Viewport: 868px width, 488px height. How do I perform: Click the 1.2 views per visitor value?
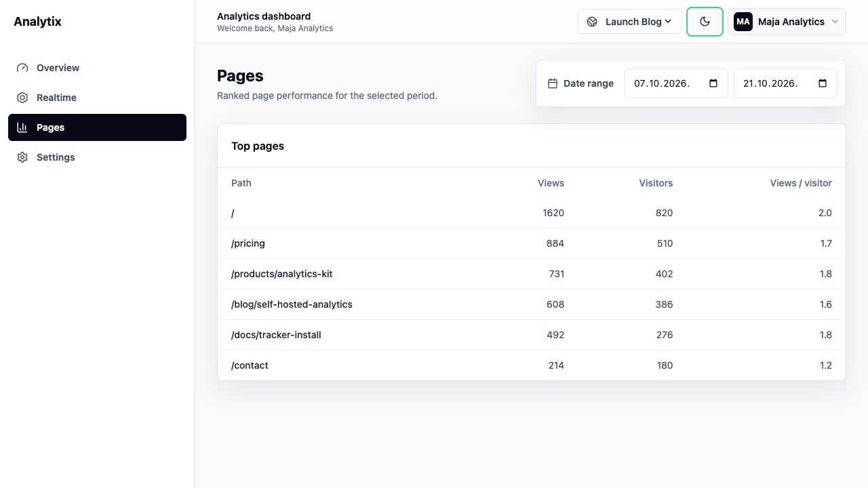click(x=825, y=365)
